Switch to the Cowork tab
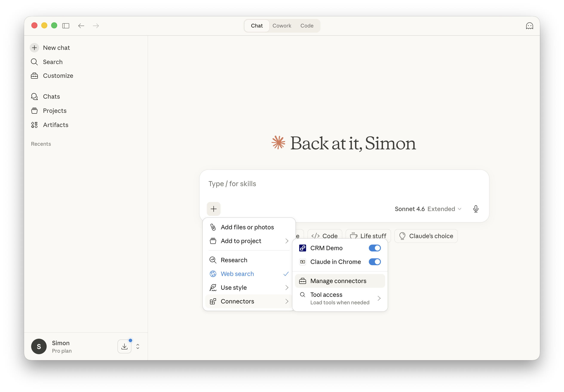This screenshot has height=392, width=564. tap(282, 26)
